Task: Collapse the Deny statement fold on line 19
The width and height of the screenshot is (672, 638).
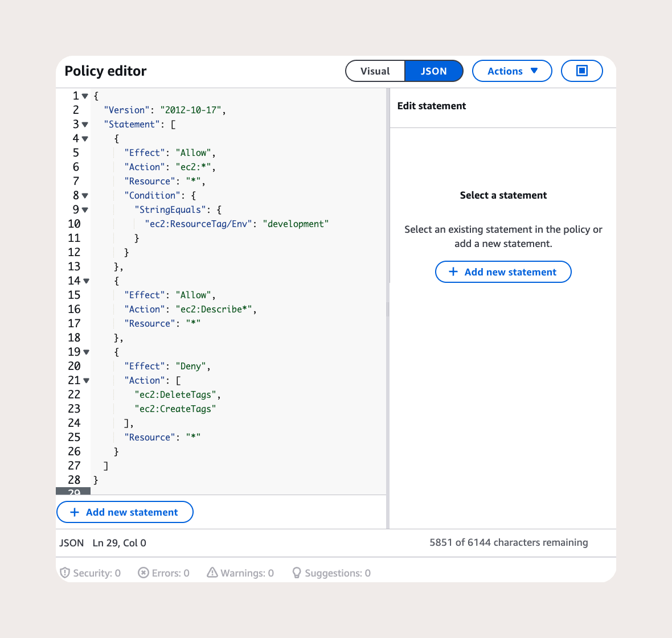Action: pyautogui.click(x=86, y=352)
